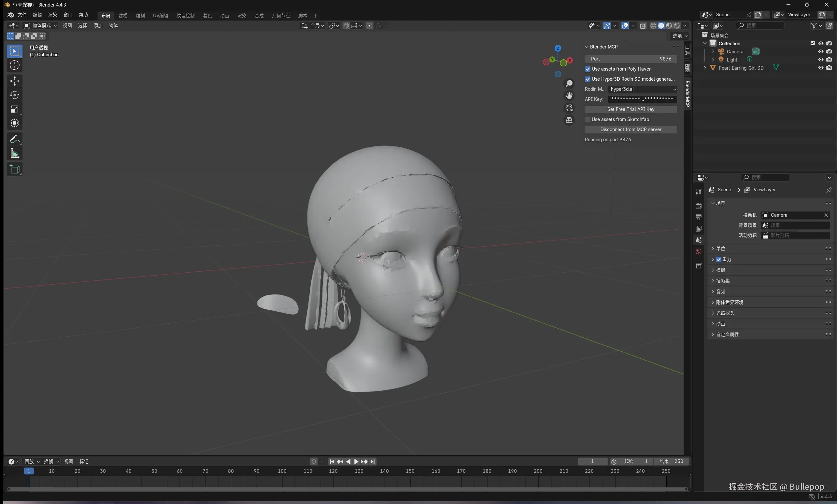Screen dimensions: 837x504
Task: Select the Cursor tool in toolbar
Action: [x=14, y=65]
